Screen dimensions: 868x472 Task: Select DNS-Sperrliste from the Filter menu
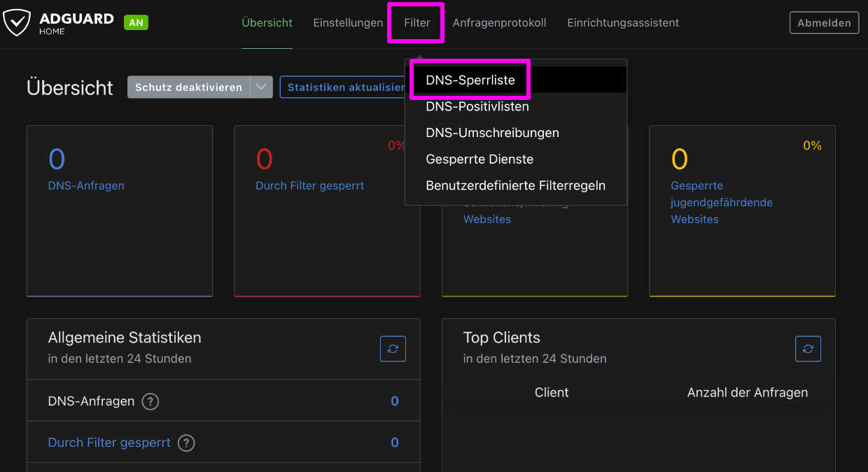[x=516, y=80]
